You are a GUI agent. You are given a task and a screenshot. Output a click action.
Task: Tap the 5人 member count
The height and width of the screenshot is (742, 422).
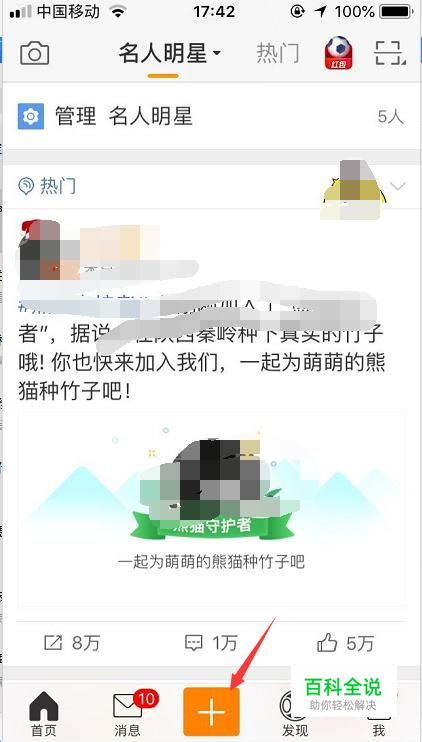point(391,117)
